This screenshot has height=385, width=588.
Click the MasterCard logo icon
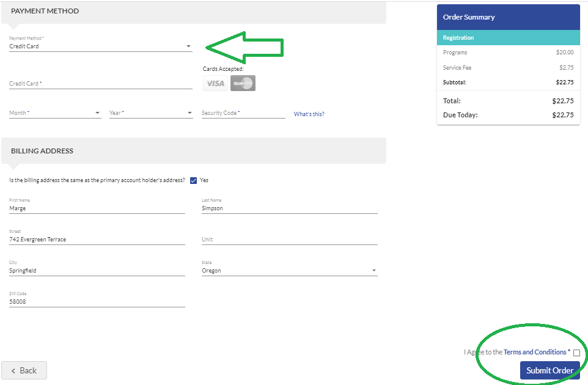[243, 83]
